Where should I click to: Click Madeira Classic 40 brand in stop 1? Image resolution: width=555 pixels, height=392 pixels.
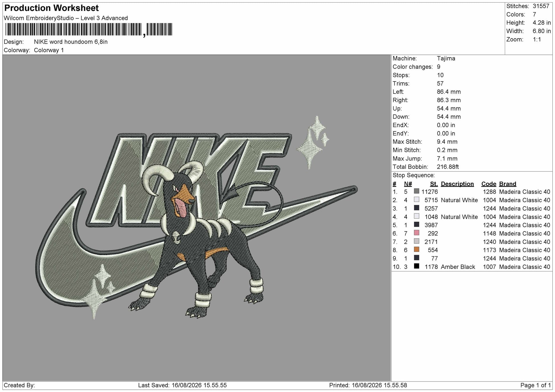click(x=524, y=192)
